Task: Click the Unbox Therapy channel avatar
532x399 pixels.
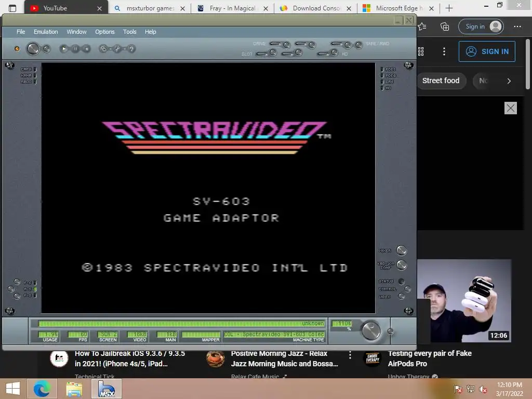Action: pyautogui.click(x=372, y=358)
